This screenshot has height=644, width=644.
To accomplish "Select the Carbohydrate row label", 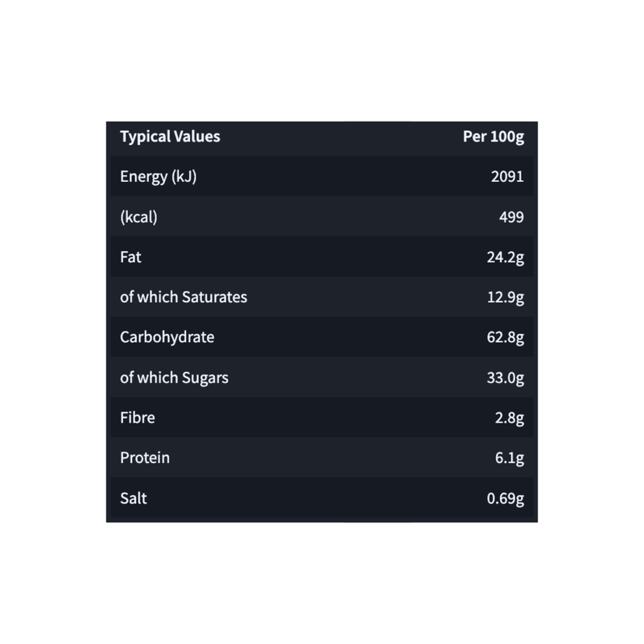I will click(x=167, y=337).
